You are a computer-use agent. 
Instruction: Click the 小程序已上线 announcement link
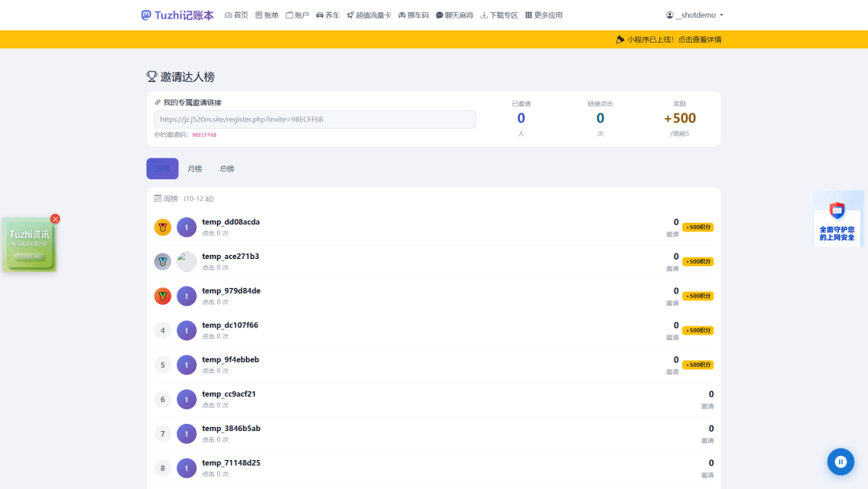tap(669, 39)
